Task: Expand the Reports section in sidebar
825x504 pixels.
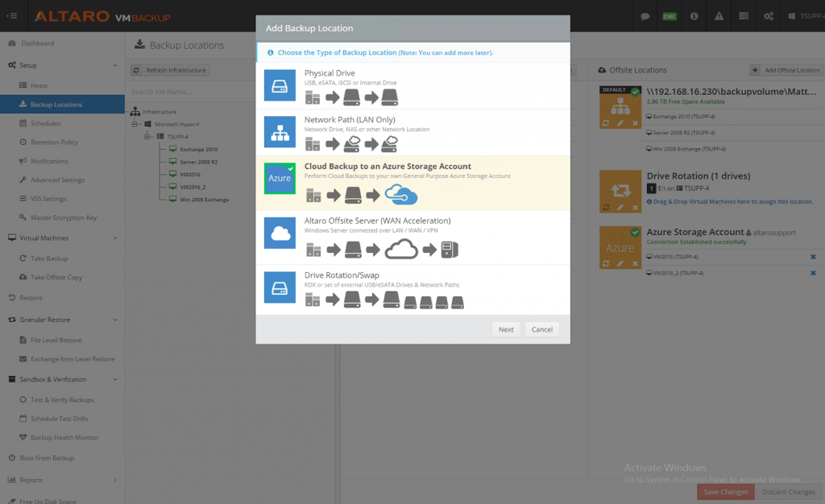Action: pos(115,480)
